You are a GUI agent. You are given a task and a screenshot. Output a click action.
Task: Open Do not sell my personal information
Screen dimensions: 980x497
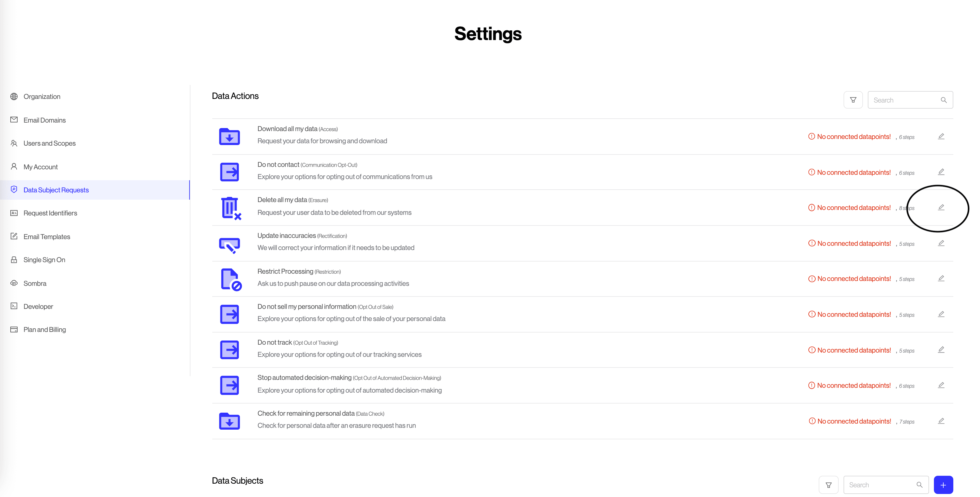pos(307,307)
